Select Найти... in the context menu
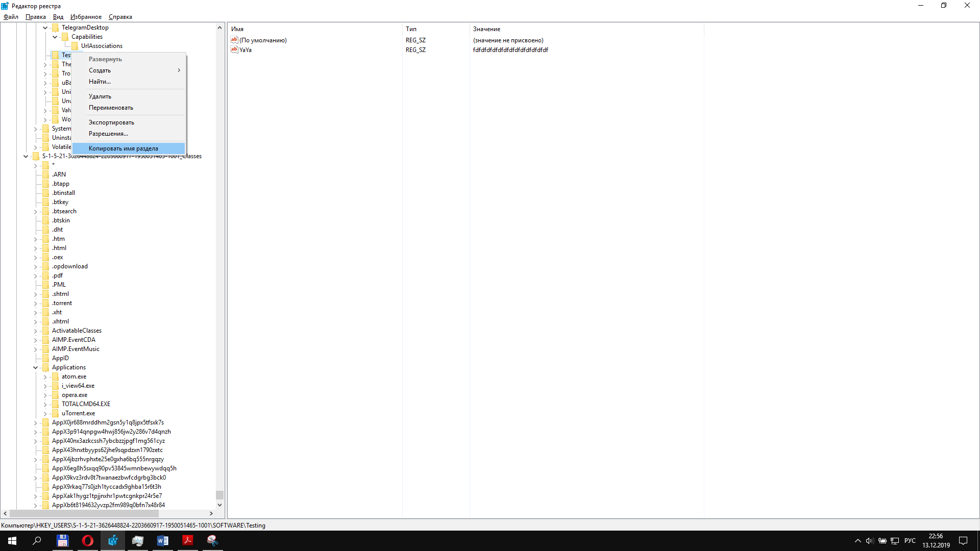The image size is (980, 551). coord(129,82)
